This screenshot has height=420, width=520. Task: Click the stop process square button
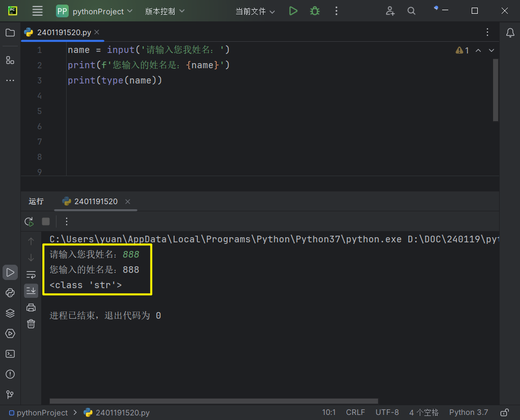(46, 221)
